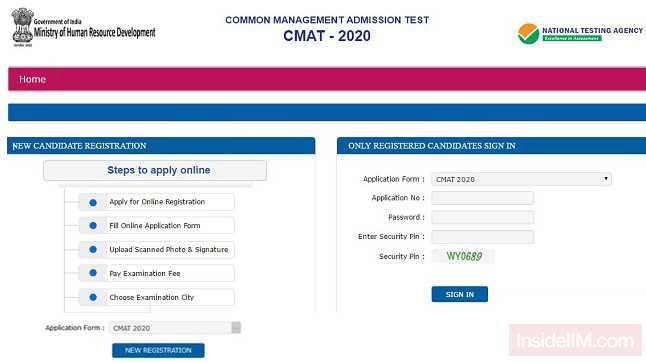Click blue bullet beside Fill Online Application Form
The width and height of the screenshot is (646, 363).
pyautogui.click(x=93, y=226)
